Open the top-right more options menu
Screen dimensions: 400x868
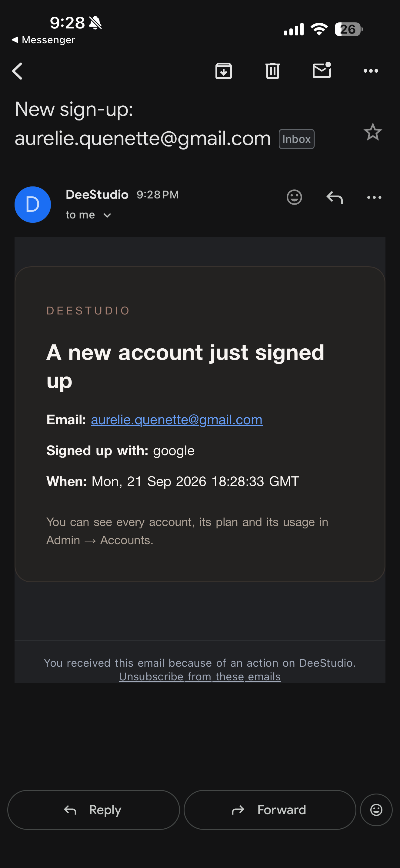click(371, 71)
